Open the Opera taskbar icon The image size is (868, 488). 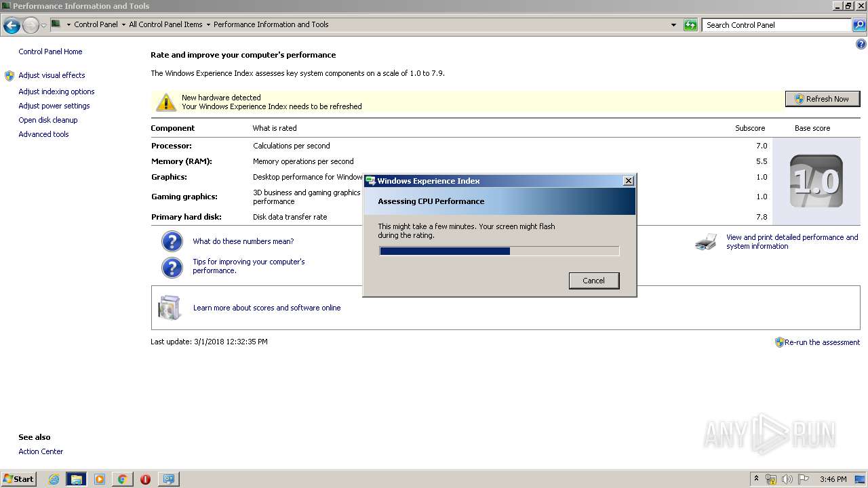tap(145, 479)
